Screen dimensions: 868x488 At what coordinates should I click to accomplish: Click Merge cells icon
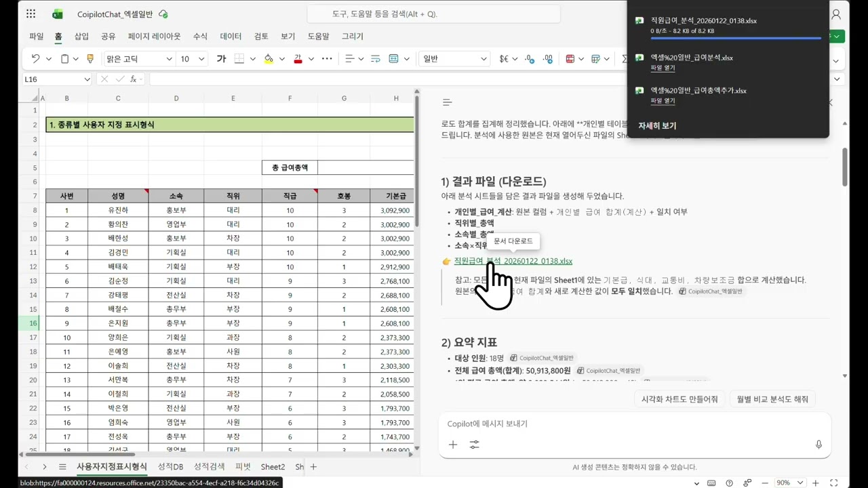(393, 59)
